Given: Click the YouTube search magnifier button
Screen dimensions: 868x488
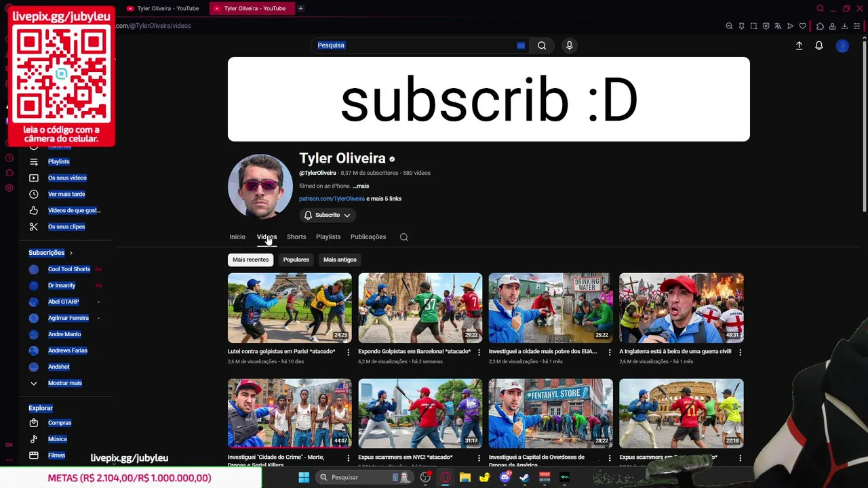Looking at the screenshot, I should pos(542,45).
